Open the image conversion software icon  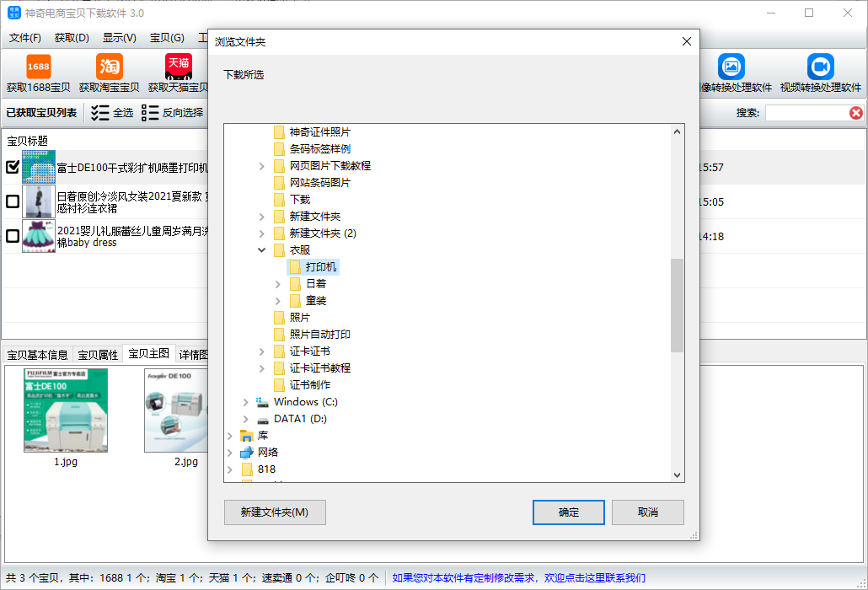click(x=731, y=67)
